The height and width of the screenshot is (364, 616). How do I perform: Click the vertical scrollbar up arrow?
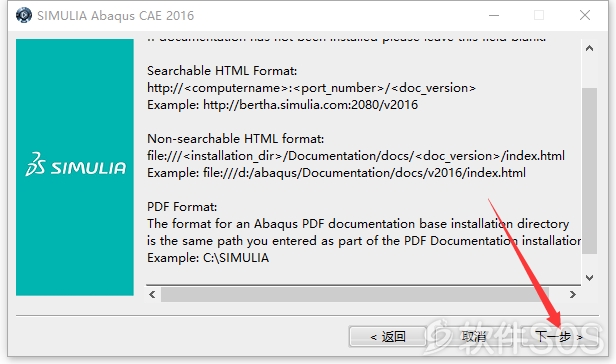tap(589, 48)
